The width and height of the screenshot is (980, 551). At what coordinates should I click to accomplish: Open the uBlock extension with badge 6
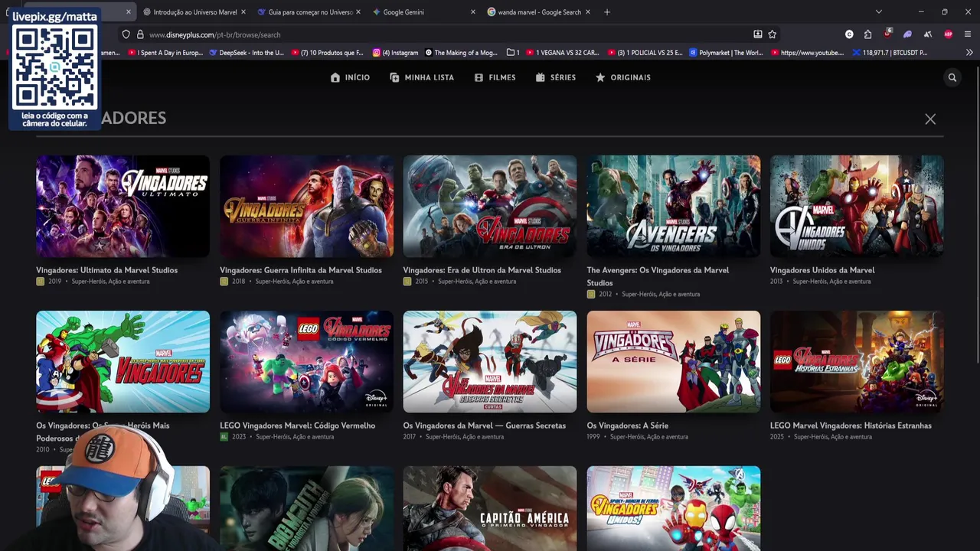(887, 34)
